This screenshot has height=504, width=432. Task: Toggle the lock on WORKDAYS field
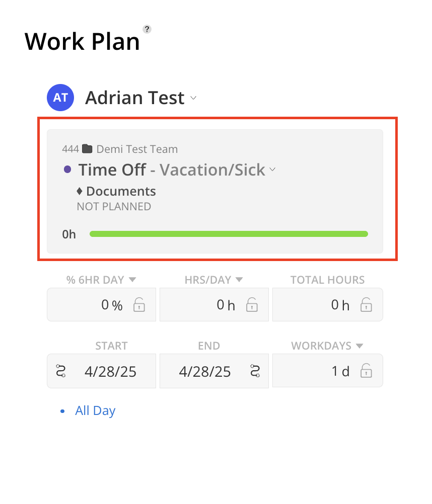[x=366, y=371]
